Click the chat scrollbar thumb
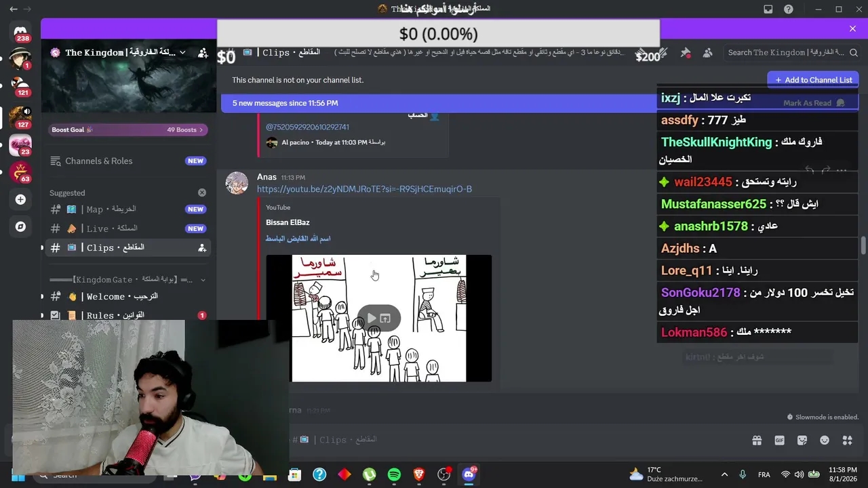This screenshot has height=488, width=868. coord(863,245)
